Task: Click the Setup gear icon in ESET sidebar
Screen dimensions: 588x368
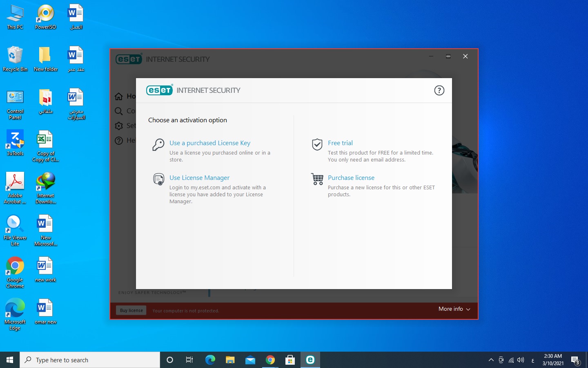Action: [119, 126]
